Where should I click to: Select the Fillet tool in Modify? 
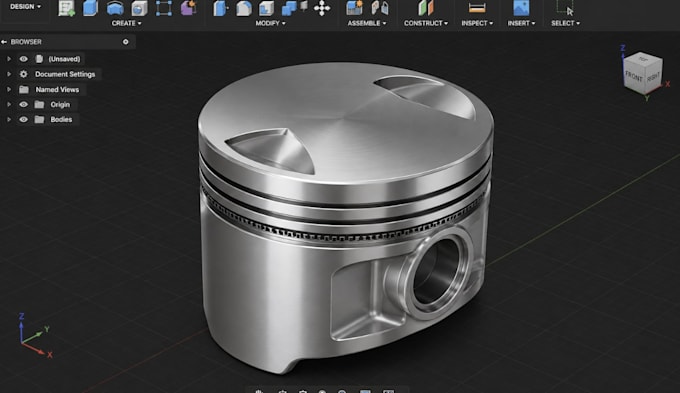tap(244, 8)
